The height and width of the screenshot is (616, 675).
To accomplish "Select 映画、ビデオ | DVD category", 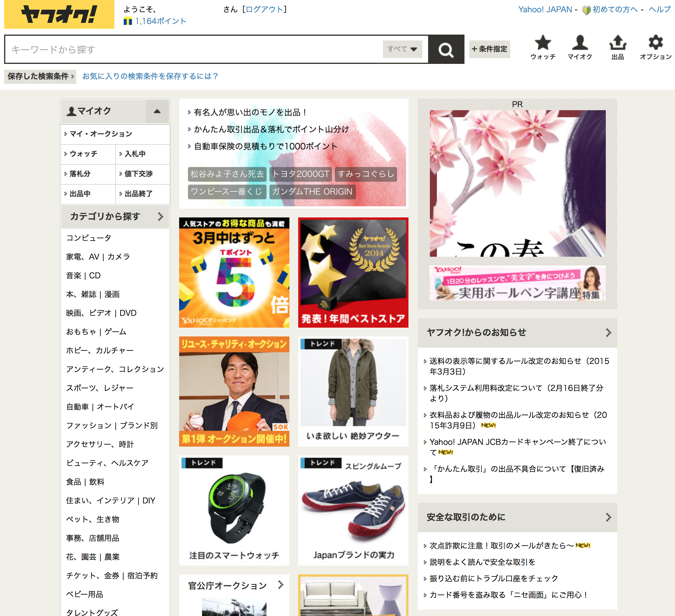I will (x=101, y=313).
